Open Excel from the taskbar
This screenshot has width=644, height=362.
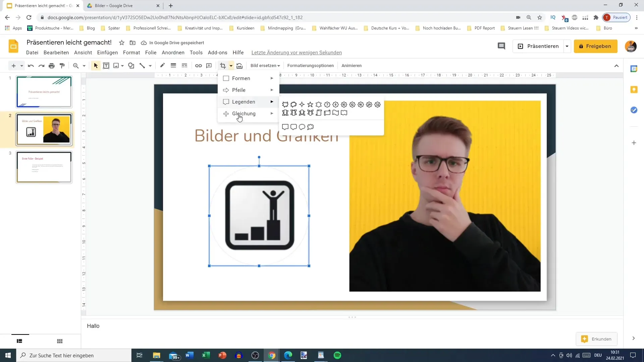point(206,355)
